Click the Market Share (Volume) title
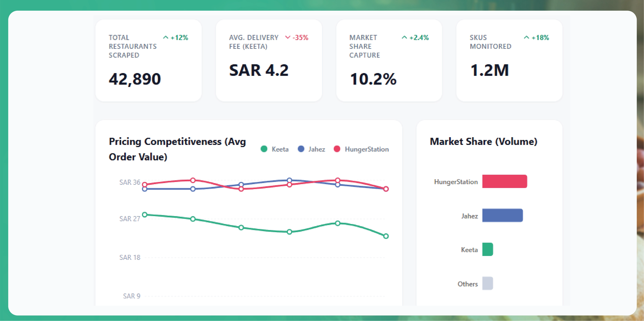 coord(483,141)
